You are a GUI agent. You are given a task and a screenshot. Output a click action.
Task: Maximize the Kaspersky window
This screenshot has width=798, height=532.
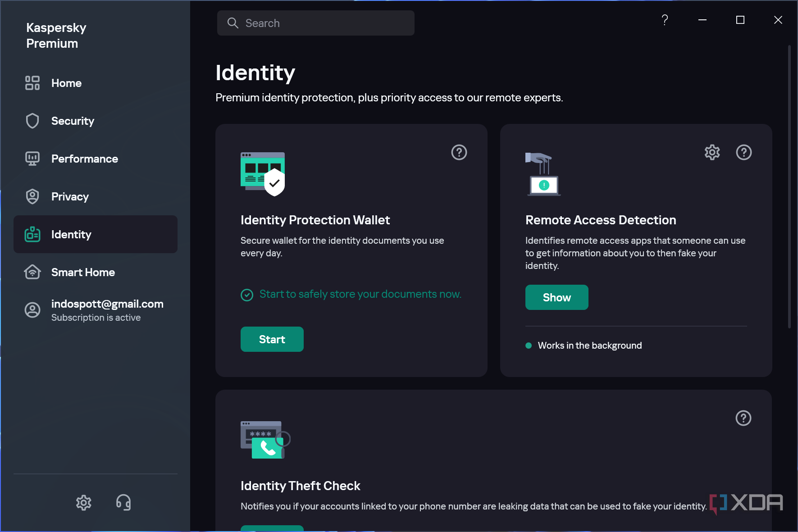click(x=740, y=20)
